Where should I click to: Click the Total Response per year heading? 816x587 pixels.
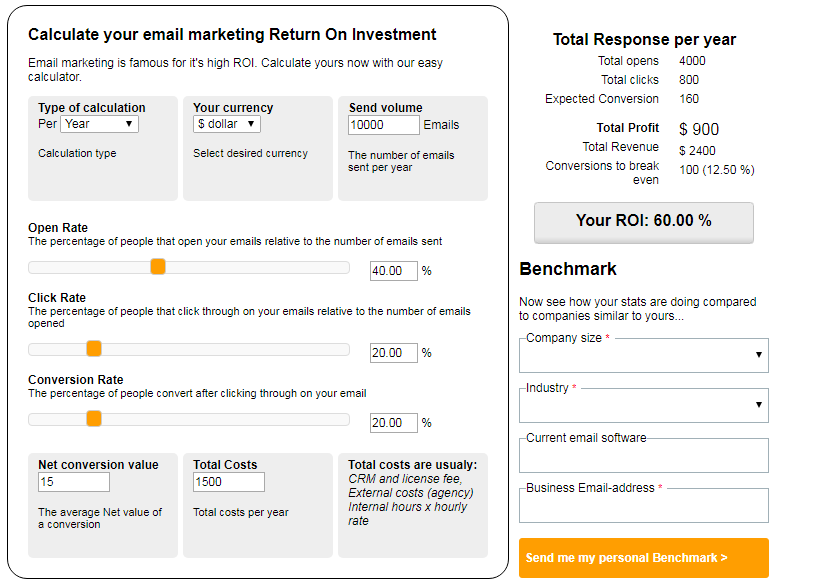644,40
